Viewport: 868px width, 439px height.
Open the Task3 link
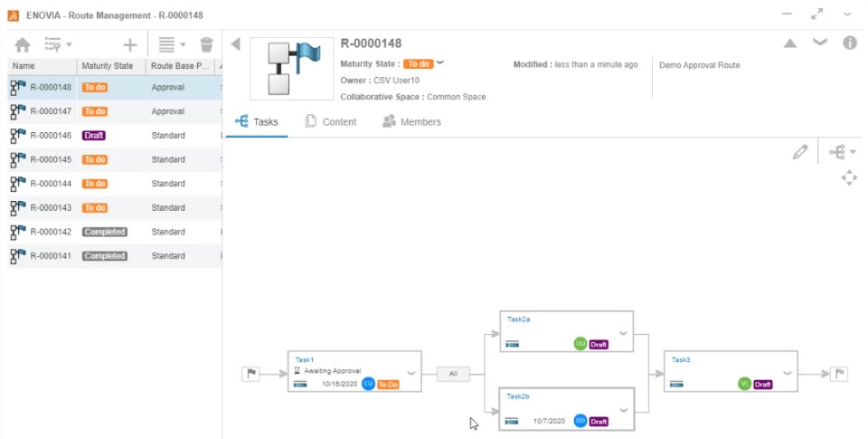click(681, 359)
